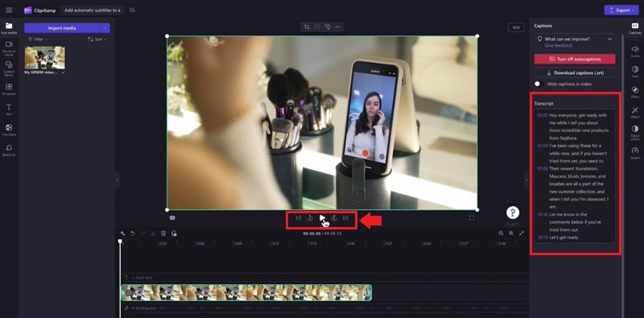Select the Crop tool above preview
This screenshot has width=644, height=318.
[x=307, y=27]
